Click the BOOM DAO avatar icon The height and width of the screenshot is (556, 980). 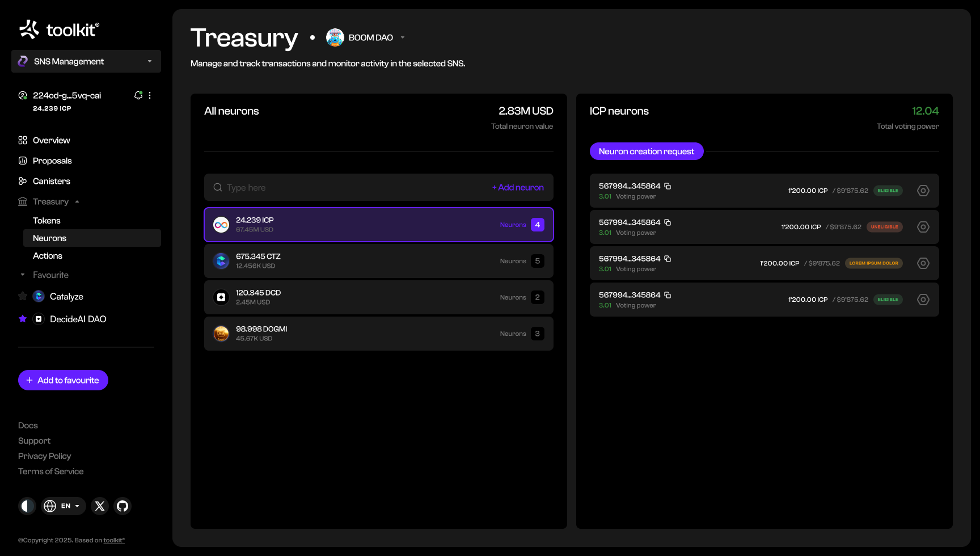(x=335, y=37)
